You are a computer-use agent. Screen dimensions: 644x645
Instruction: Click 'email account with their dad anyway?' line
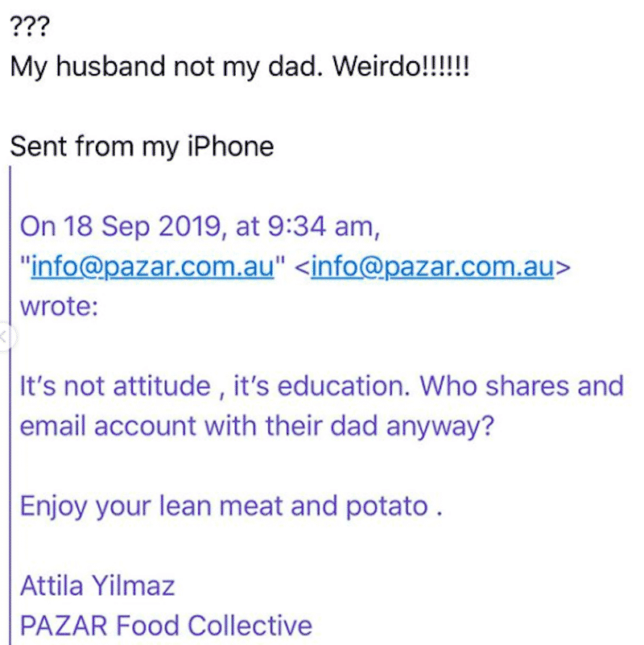tap(257, 426)
